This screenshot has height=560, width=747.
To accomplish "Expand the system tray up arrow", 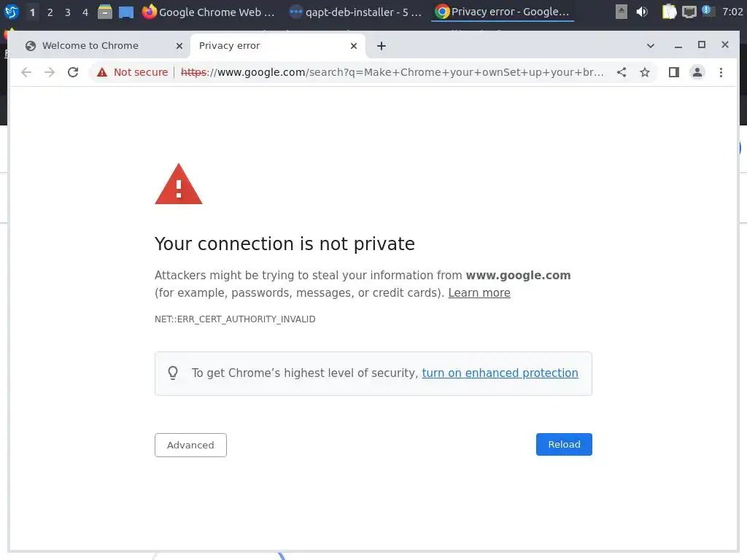I will [x=621, y=12].
